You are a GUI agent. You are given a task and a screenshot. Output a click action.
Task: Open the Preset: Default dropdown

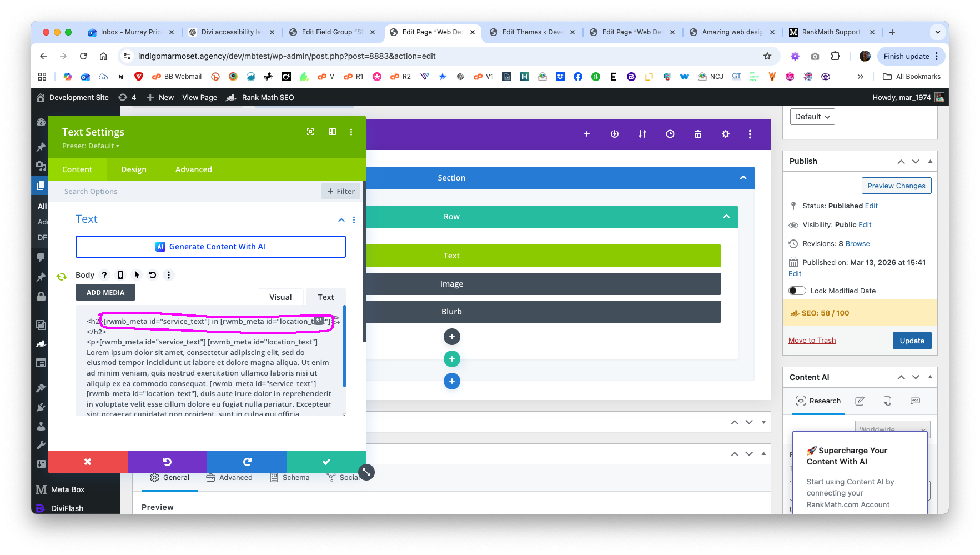(91, 146)
